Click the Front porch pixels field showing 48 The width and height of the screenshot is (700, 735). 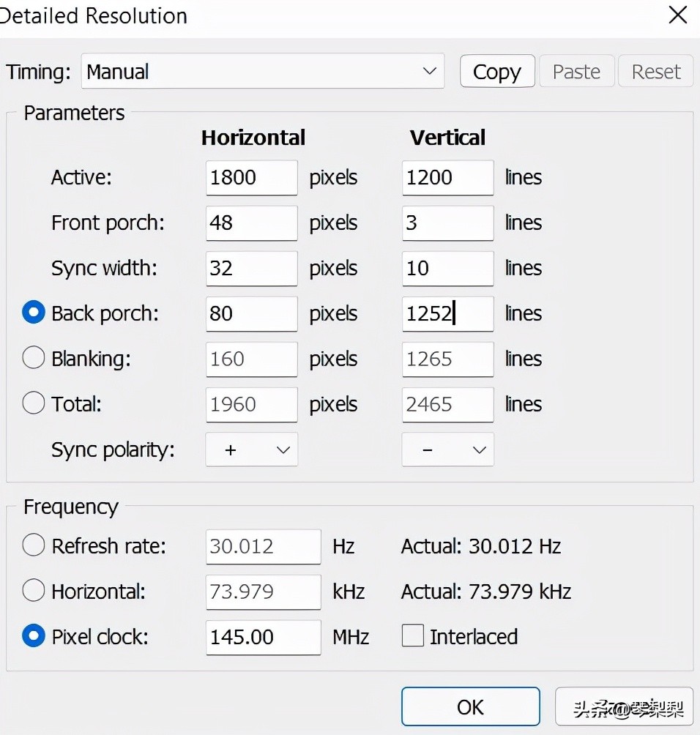pyautogui.click(x=251, y=223)
